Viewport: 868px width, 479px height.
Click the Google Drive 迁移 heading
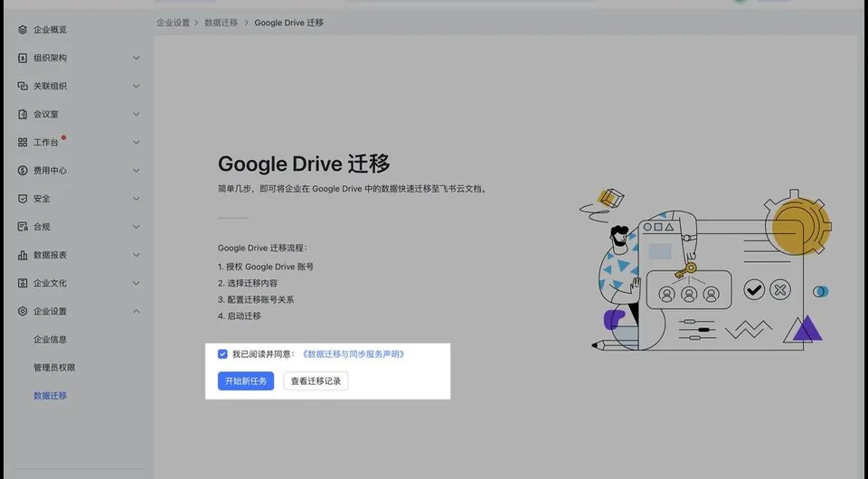304,164
